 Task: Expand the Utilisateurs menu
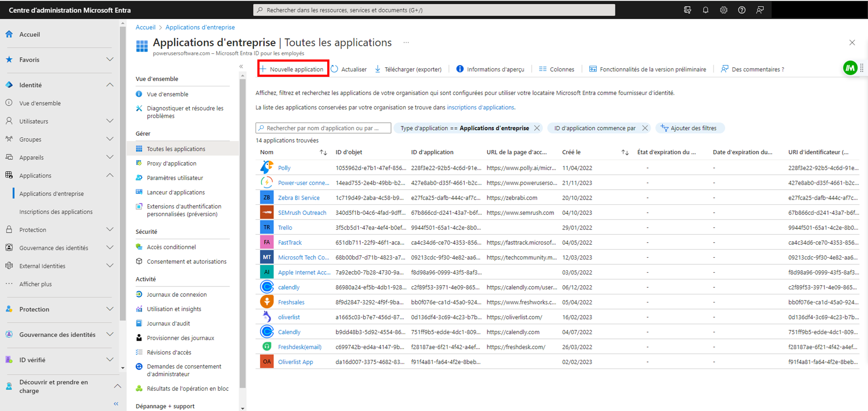tap(110, 121)
